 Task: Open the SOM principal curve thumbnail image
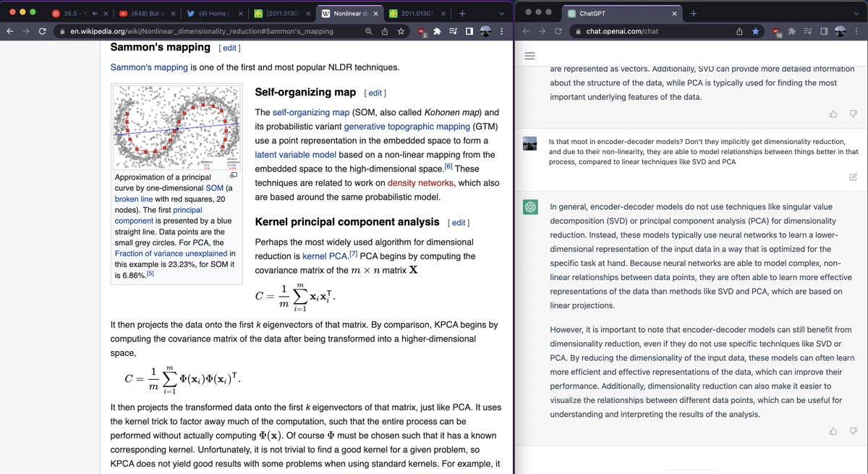(178, 127)
